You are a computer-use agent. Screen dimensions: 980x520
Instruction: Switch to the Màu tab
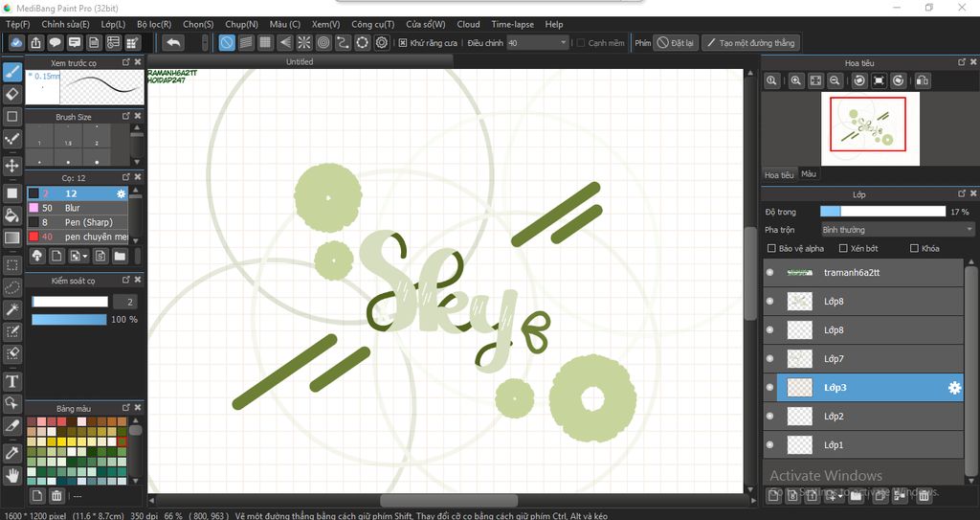click(809, 174)
